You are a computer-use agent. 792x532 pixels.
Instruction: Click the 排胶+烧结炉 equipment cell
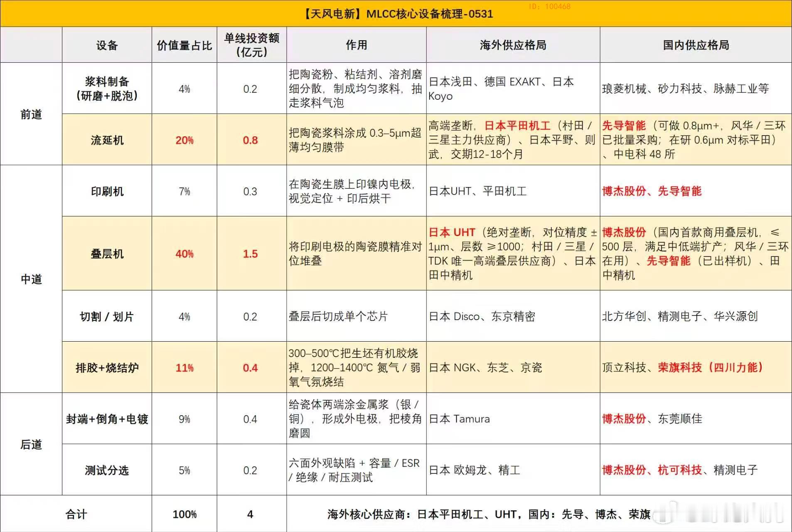click(107, 368)
